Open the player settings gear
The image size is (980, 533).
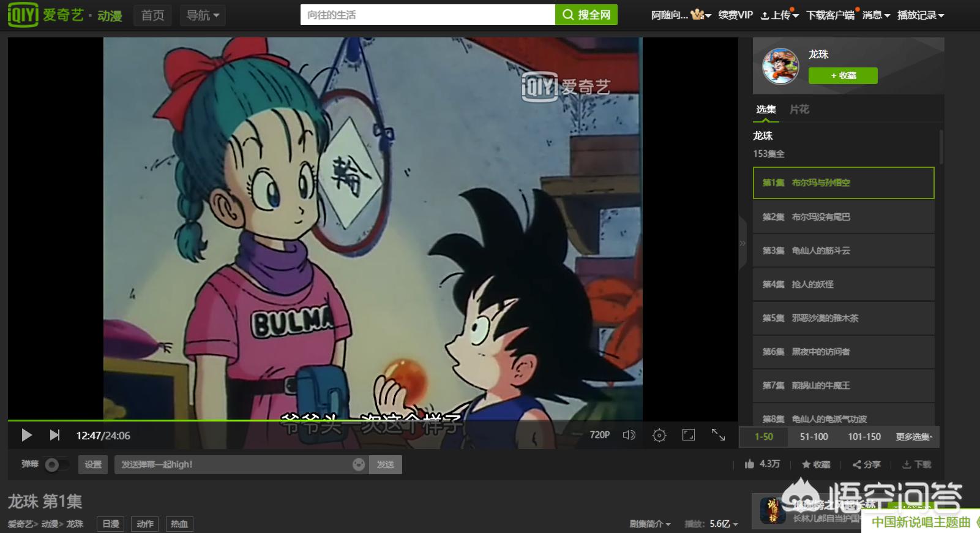[659, 435]
